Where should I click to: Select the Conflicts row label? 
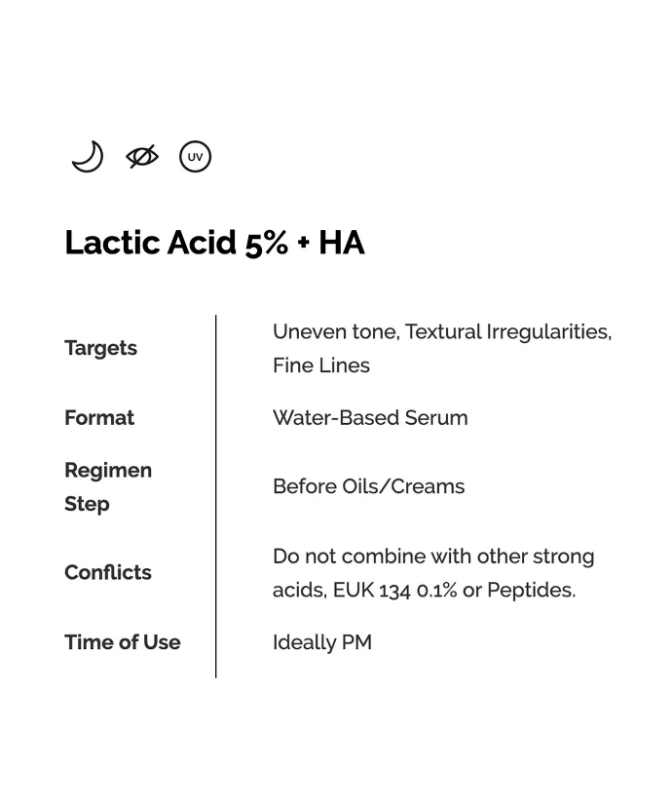click(x=108, y=572)
